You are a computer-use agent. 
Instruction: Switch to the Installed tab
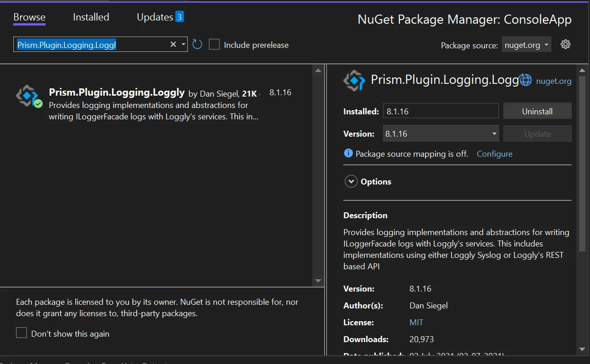click(x=91, y=17)
